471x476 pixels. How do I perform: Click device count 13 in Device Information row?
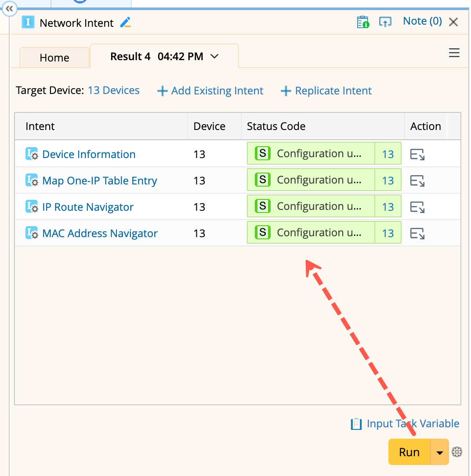[199, 155]
